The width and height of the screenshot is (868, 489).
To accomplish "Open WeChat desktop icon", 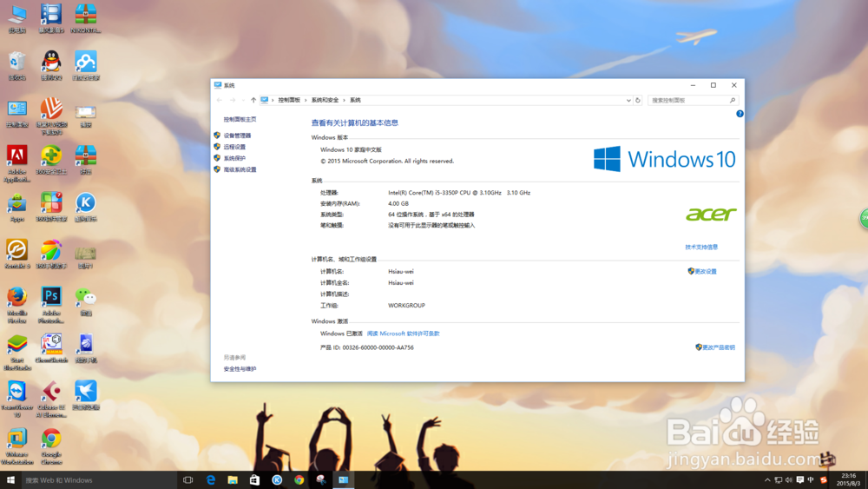I will pyautogui.click(x=86, y=301).
